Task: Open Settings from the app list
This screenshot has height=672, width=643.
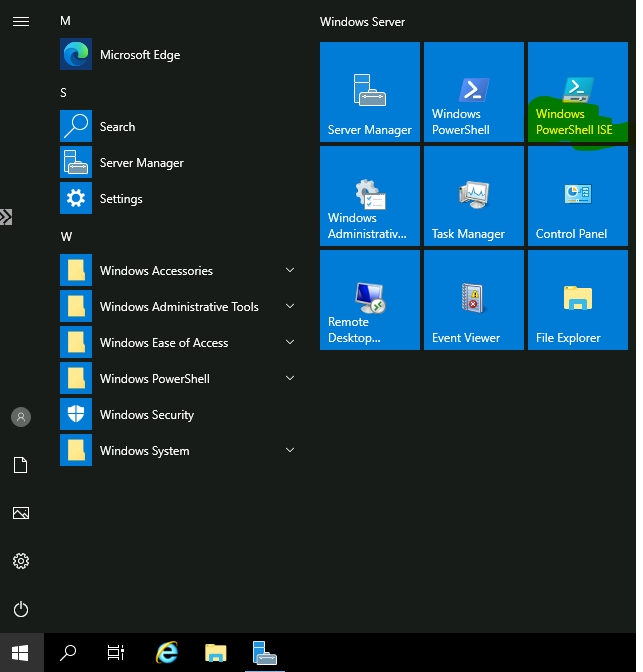Action: [178, 198]
